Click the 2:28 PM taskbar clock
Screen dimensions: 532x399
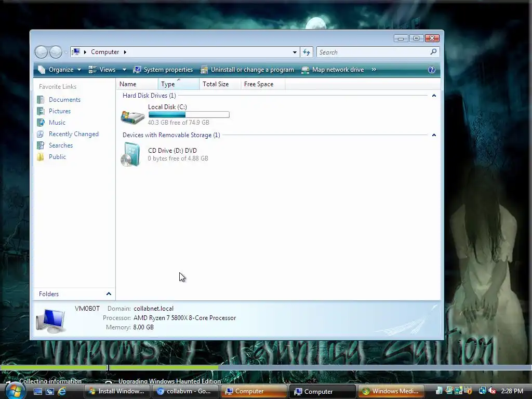(512, 391)
